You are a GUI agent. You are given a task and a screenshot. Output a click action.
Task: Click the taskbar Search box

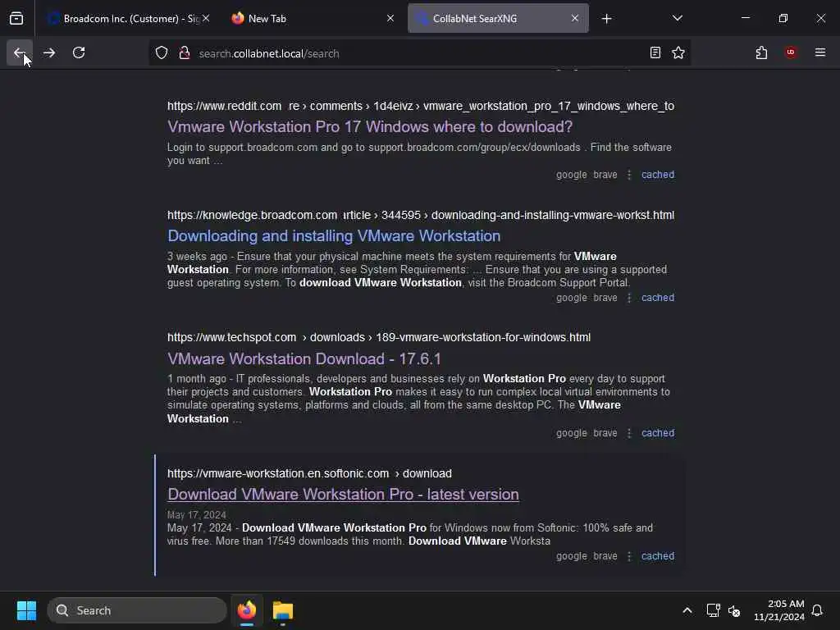[137, 610]
